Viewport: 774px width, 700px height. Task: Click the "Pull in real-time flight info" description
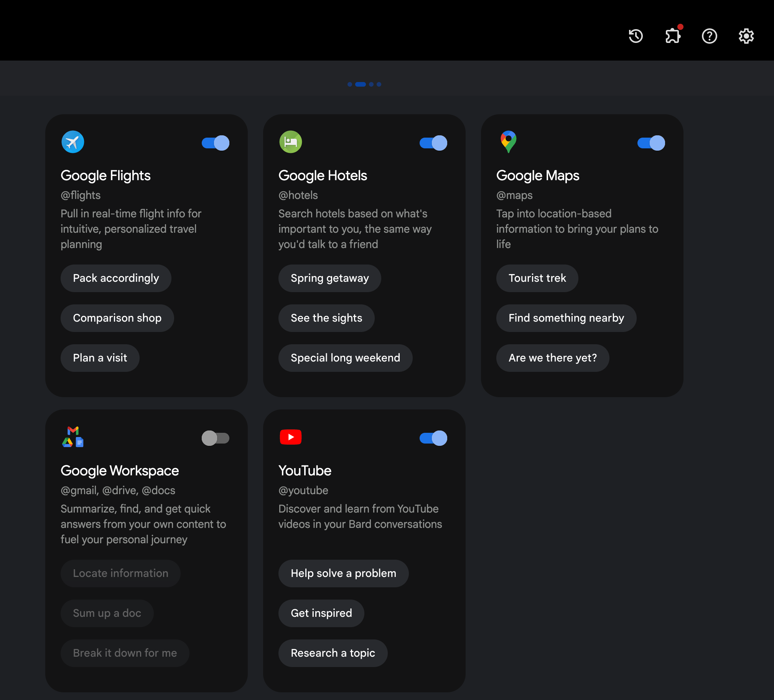[131, 229]
